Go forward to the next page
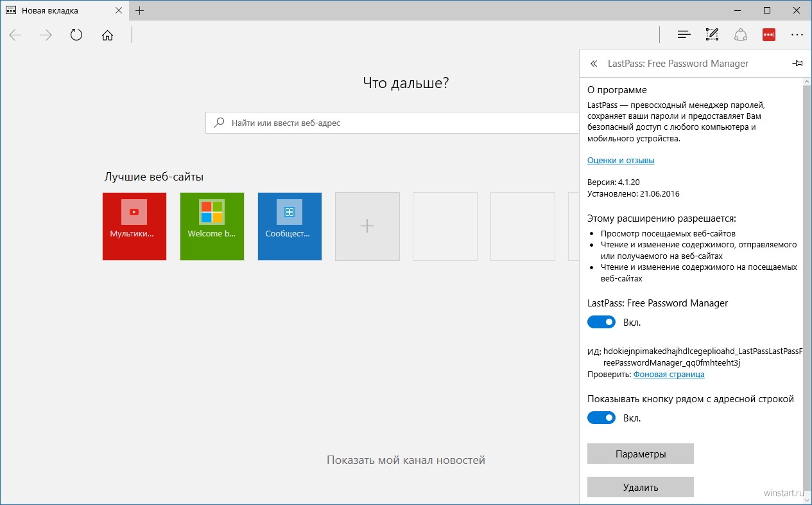 point(46,35)
